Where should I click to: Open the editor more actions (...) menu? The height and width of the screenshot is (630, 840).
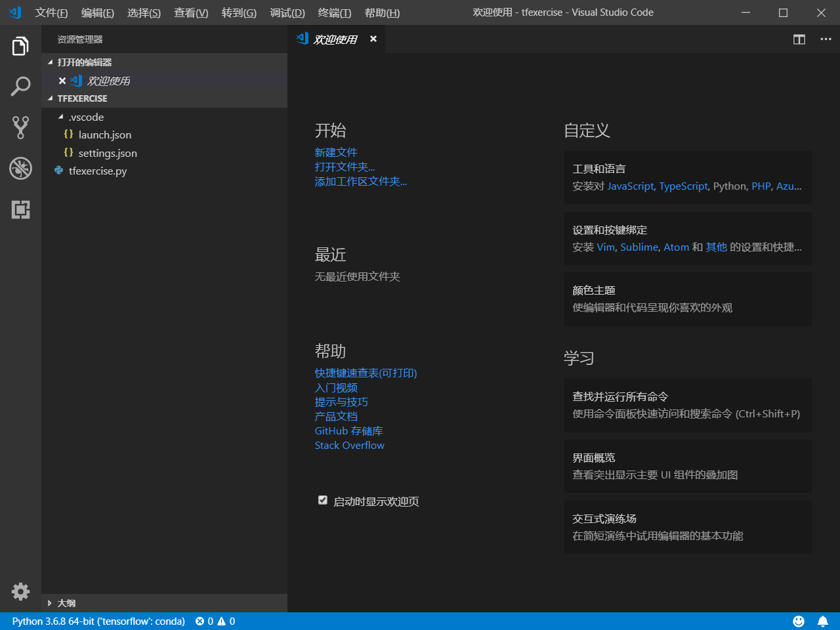click(826, 39)
